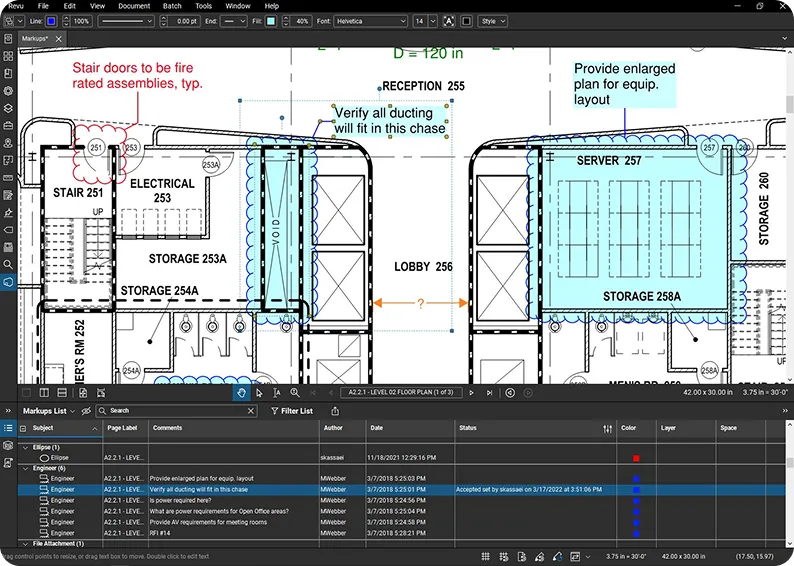Switch to Markups List view icon
The width and height of the screenshot is (794, 566).
click(x=8, y=428)
